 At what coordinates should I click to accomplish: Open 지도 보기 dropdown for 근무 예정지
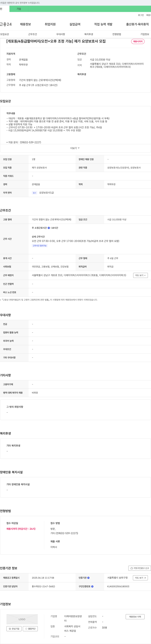click(140, 275)
